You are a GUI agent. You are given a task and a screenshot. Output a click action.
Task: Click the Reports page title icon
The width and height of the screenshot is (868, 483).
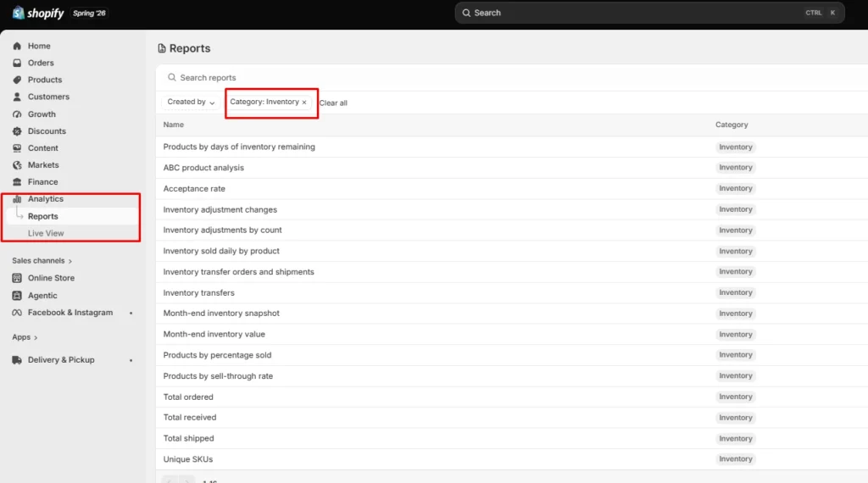(162, 48)
